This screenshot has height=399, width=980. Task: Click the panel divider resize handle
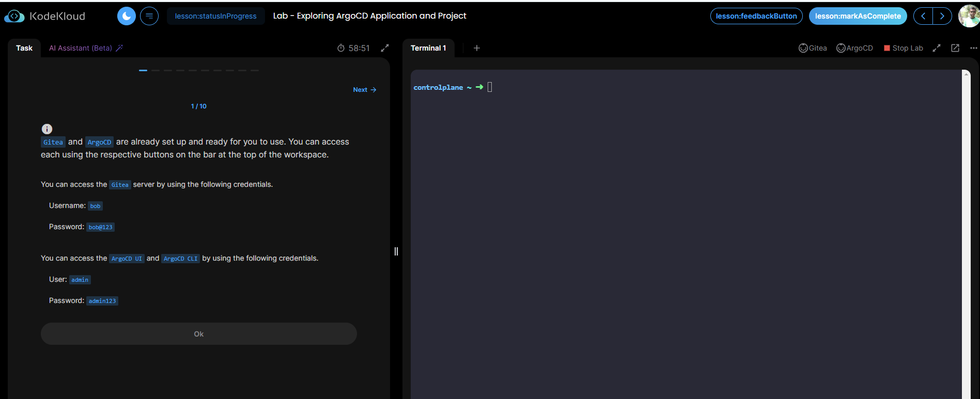coord(396,251)
